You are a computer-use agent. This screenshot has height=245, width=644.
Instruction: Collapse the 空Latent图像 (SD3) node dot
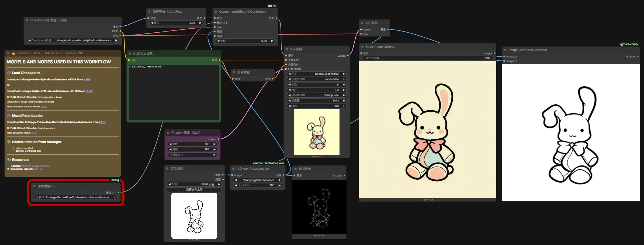pos(168,133)
